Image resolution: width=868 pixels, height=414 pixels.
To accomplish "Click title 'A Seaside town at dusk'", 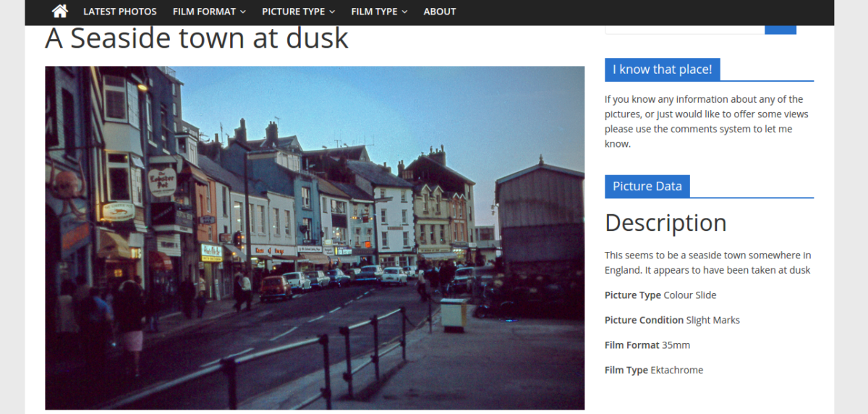I will [x=197, y=38].
